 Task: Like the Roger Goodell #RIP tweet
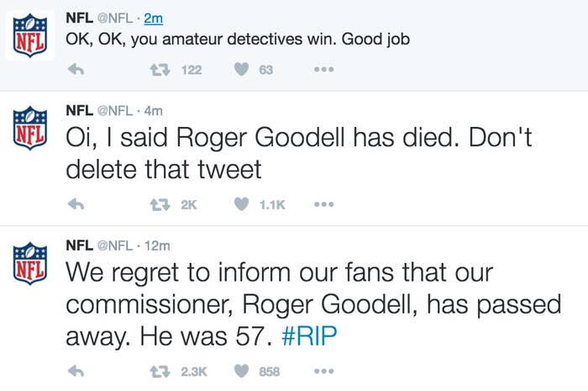(242, 372)
